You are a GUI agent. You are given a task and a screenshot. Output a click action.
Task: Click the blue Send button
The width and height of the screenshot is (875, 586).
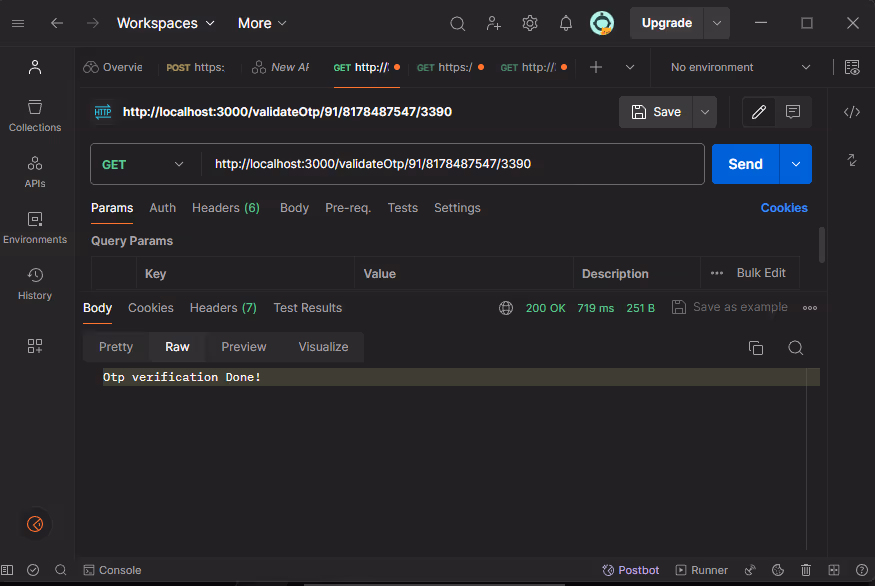pyautogui.click(x=746, y=164)
